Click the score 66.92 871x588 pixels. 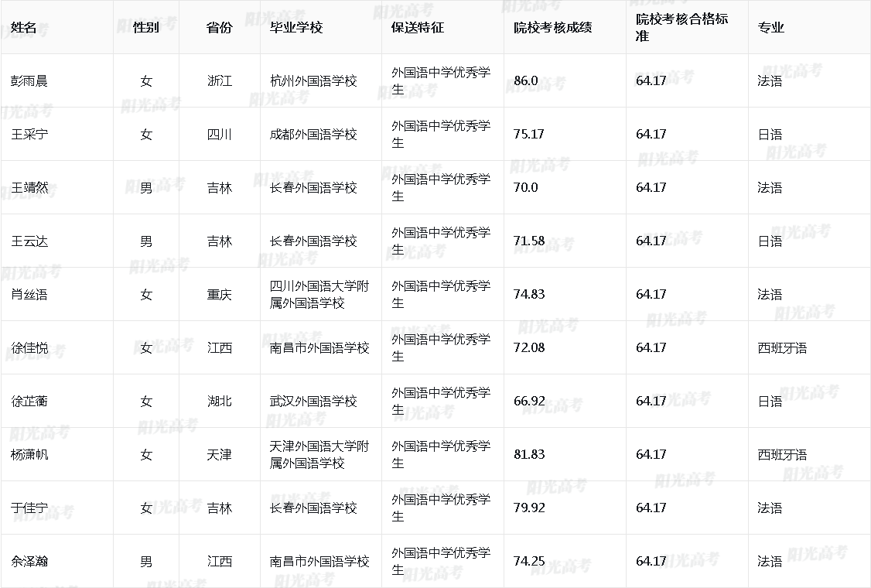pyautogui.click(x=529, y=401)
